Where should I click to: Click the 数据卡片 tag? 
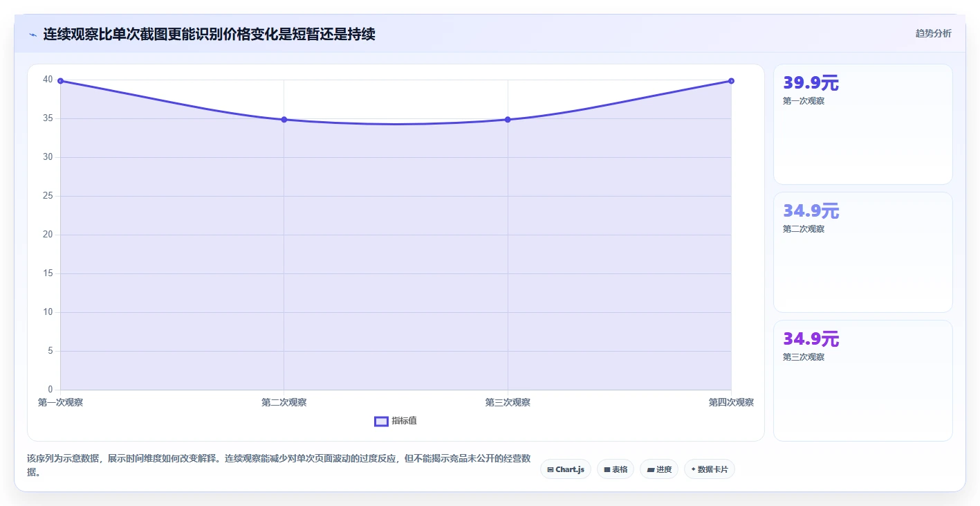(709, 469)
